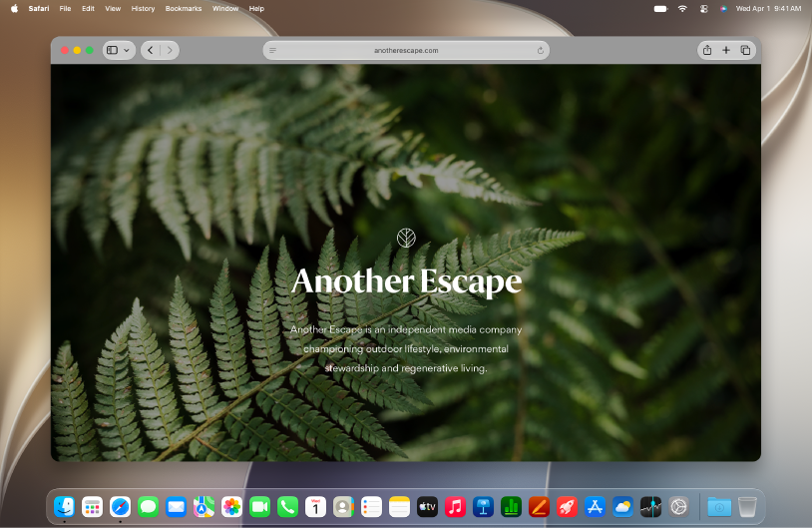
Task: Open Reminders from the Dock
Action: click(x=371, y=507)
